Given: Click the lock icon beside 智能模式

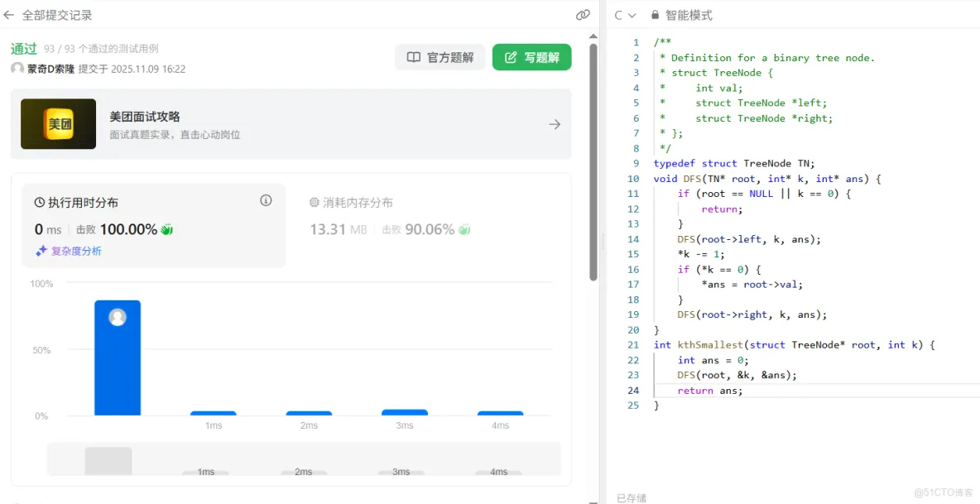Looking at the screenshot, I should 656,14.
